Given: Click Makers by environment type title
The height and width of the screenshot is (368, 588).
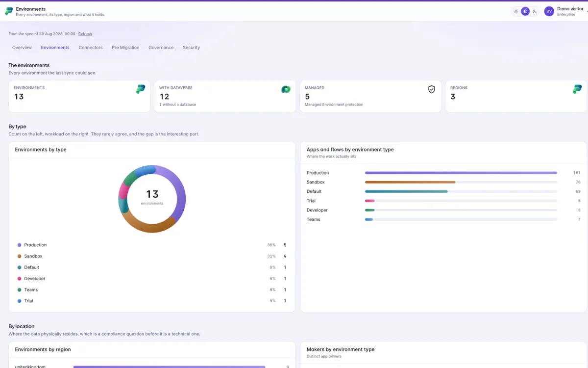Looking at the screenshot, I should pos(341,349).
